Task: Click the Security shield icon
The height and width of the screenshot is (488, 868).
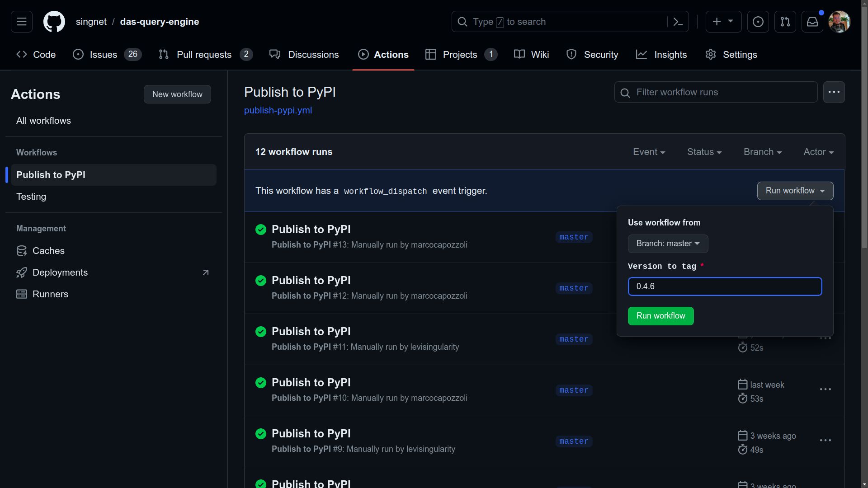Action: click(x=571, y=55)
